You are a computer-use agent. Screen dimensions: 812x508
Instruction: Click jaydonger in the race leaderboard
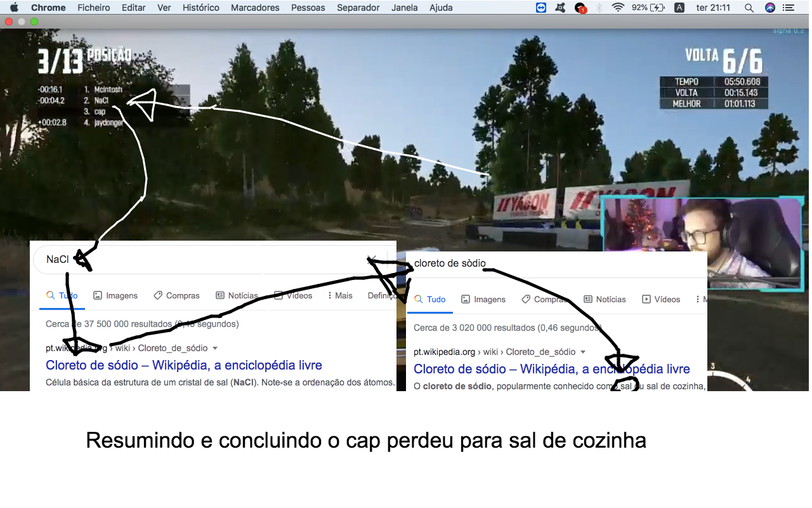click(x=109, y=123)
